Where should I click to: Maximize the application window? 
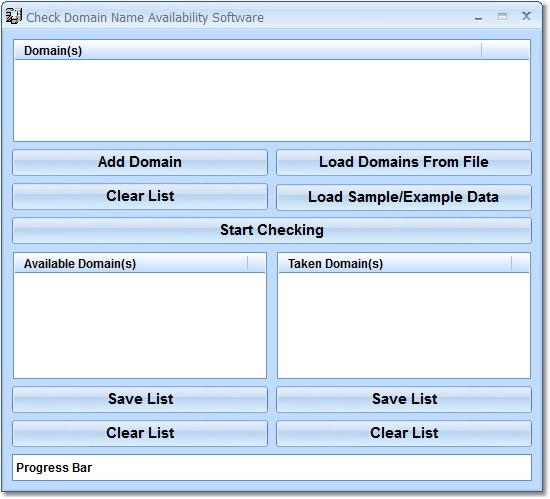(502, 16)
